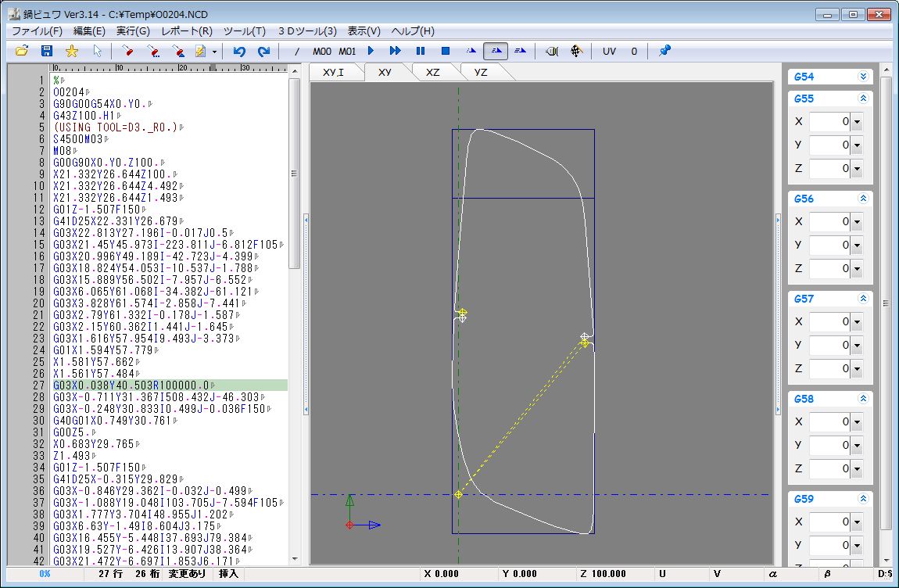The image size is (899, 588).
Task: Click the first red marker tool icon
Action: (127, 51)
